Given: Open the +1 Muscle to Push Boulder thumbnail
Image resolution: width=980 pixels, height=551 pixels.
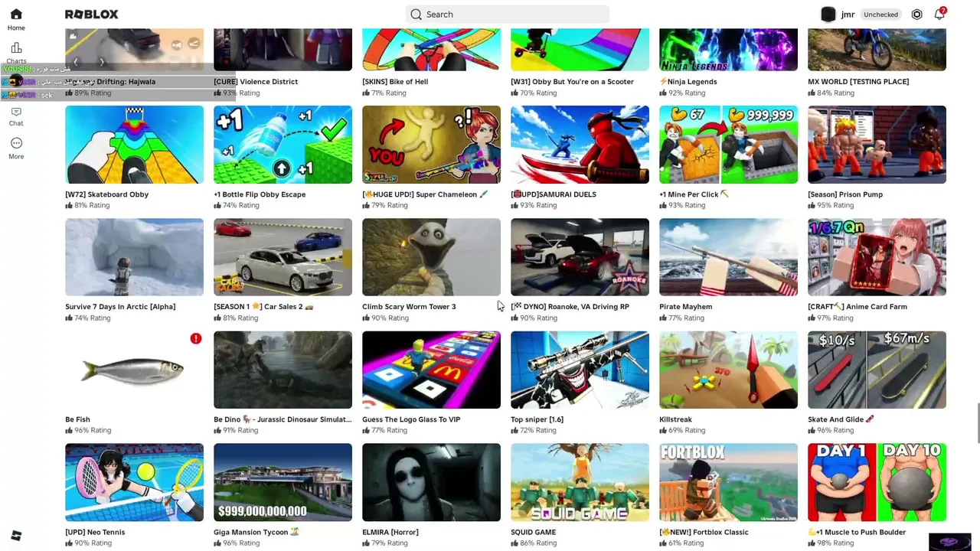Looking at the screenshot, I should point(877,482).
